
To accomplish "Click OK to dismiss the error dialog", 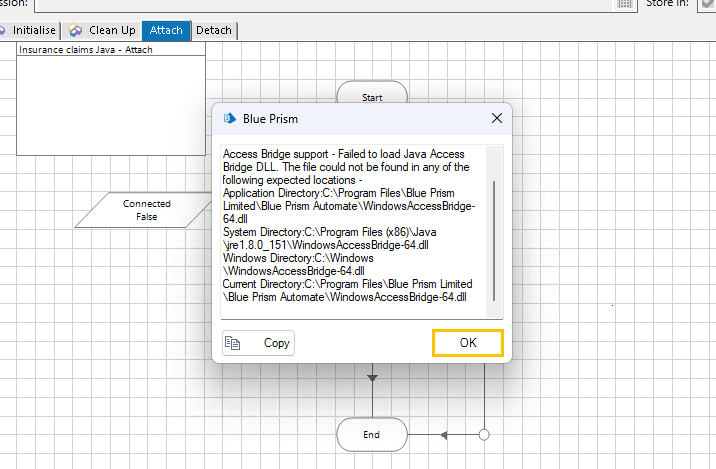I will 467,342.
